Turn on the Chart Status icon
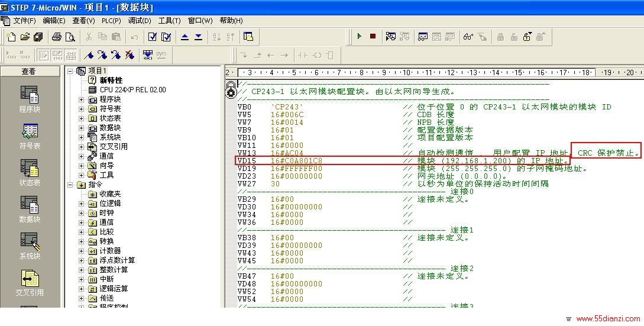The width and height of the screenshot is (644, 326). (423, 37)
